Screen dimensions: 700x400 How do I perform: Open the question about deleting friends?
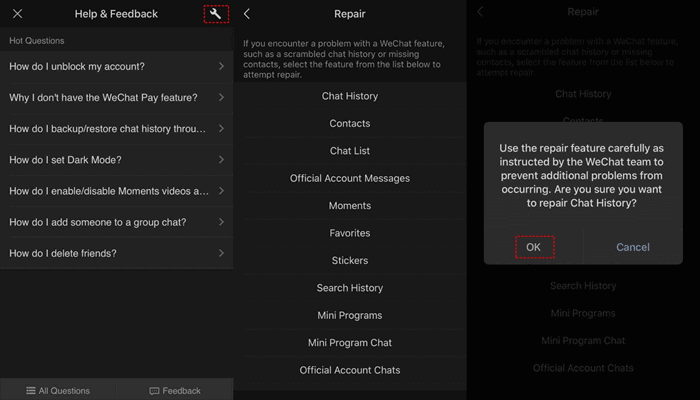116,253
